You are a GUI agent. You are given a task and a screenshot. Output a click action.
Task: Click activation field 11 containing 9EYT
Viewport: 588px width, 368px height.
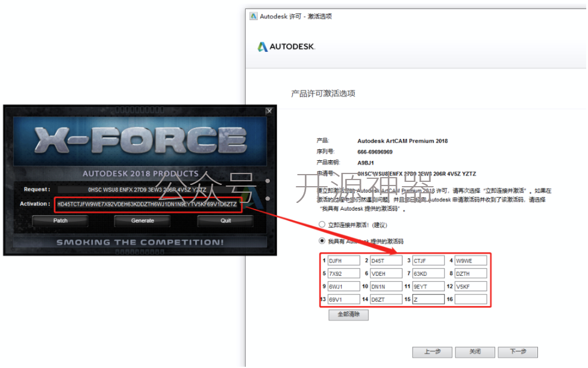[x=428, y=286]
